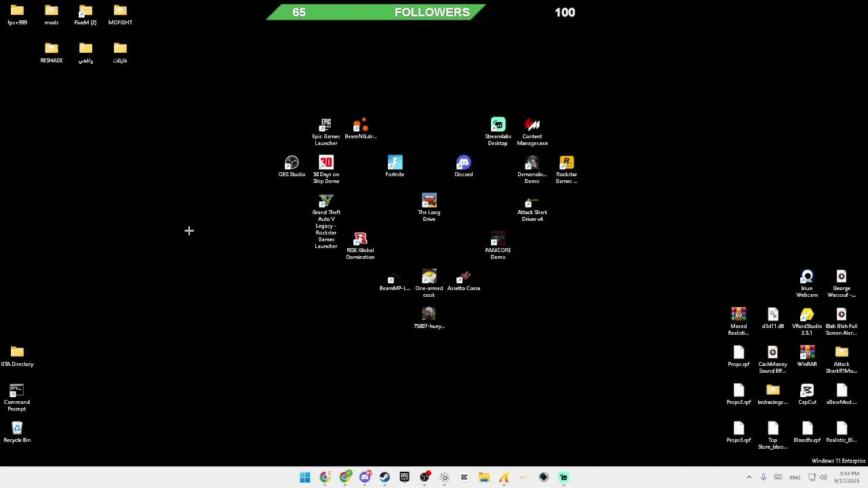Open Steam from the taskbar
The height and width of the screenshot is (488, 868).
(x=384, y=477)
